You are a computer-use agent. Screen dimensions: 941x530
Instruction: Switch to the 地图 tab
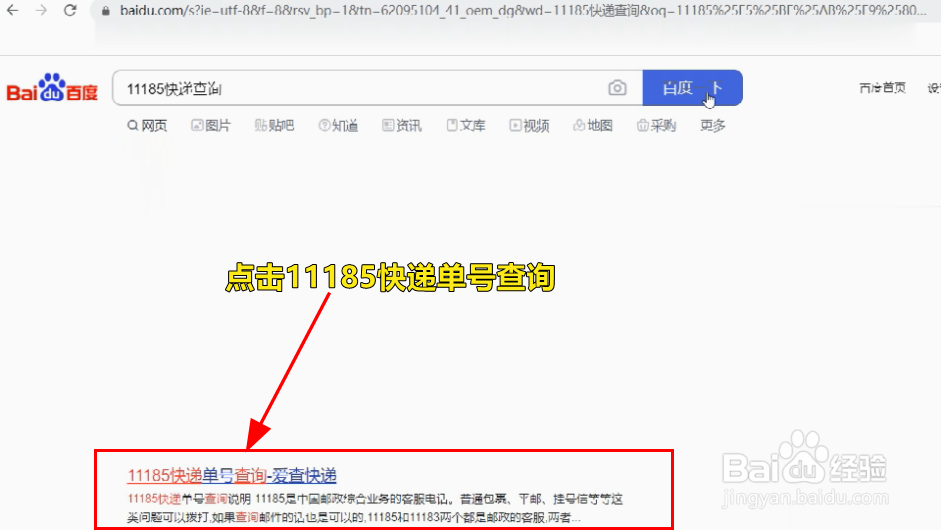(593, 125)
